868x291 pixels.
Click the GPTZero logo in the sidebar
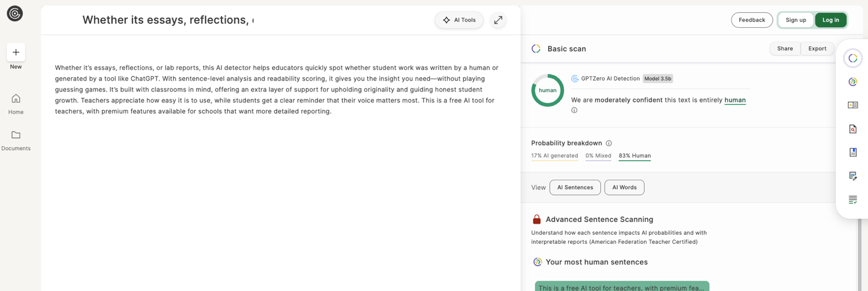click(15, 13)
